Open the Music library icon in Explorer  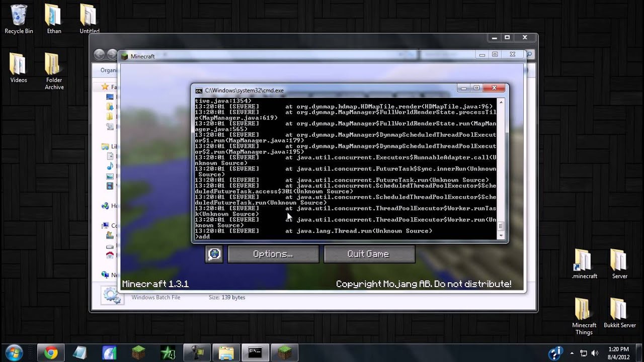coord(110,166)
